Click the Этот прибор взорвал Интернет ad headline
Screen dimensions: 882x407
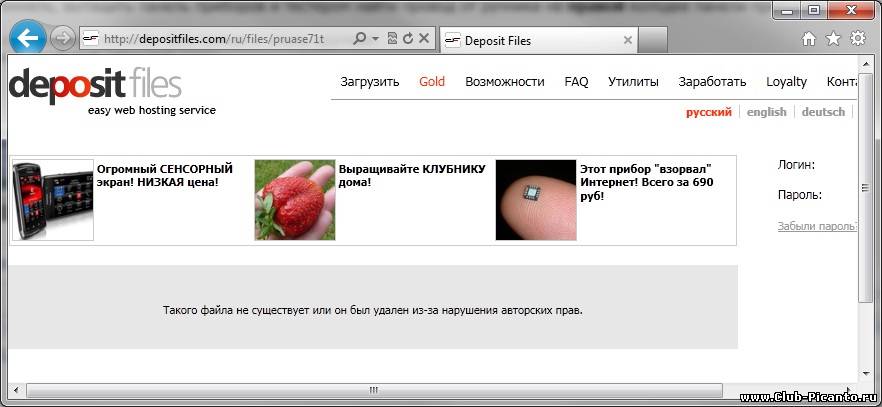click(x=647, y=182)
